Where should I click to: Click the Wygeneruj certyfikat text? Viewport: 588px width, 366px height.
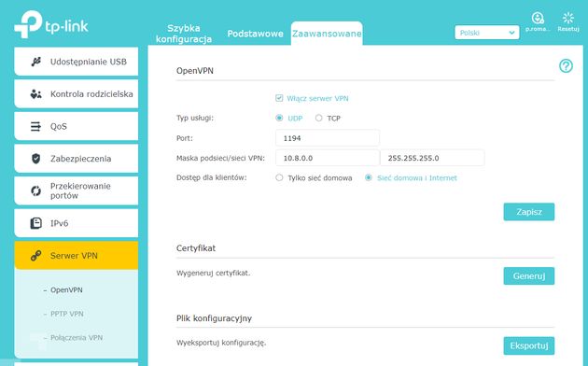[x=213, y=273]
